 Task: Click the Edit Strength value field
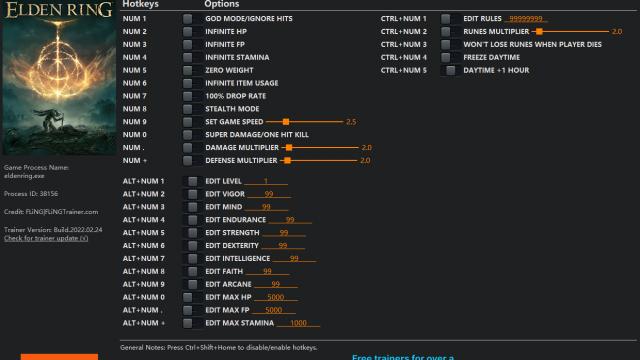tap(284, 233)
